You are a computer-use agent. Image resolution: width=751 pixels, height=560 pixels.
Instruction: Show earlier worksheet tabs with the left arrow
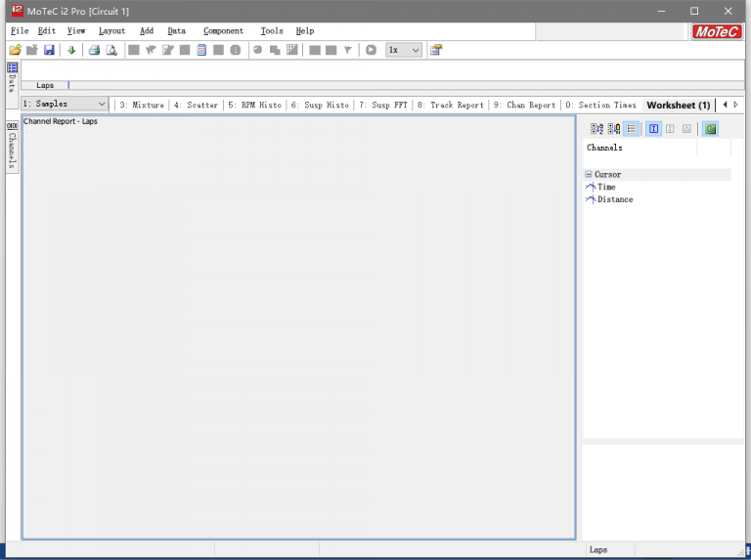[x=725, y=105]
